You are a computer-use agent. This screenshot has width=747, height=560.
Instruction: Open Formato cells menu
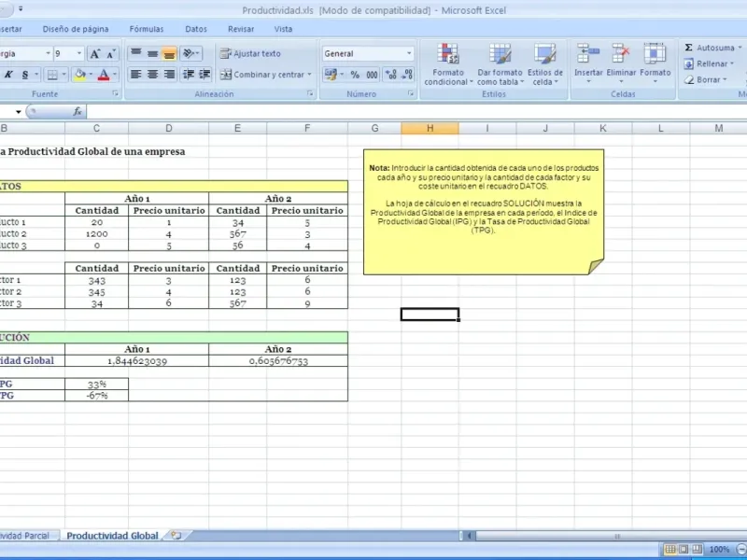pyautogui.click(x=655, y=63)
